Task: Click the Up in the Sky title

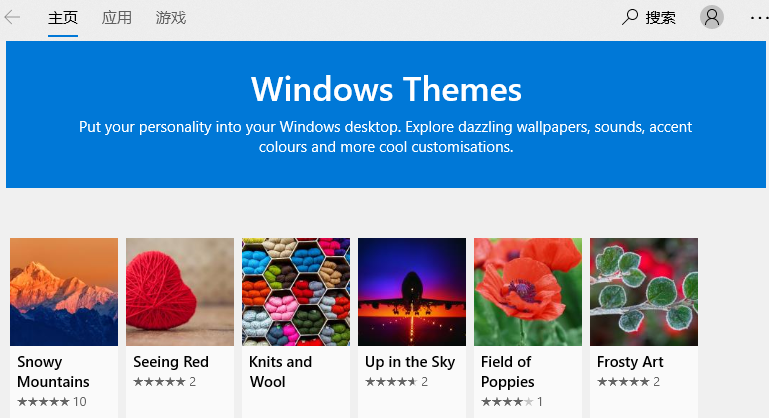Action: (x=410, y=362)
